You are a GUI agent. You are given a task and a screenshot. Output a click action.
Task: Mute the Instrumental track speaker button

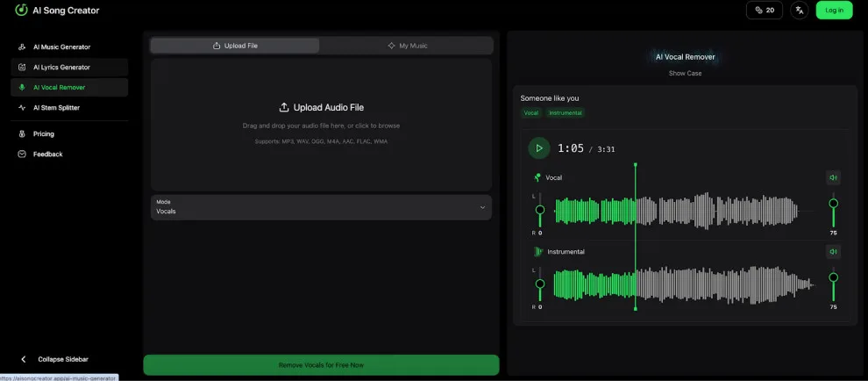pyautogui.click(x=833, y=252)
